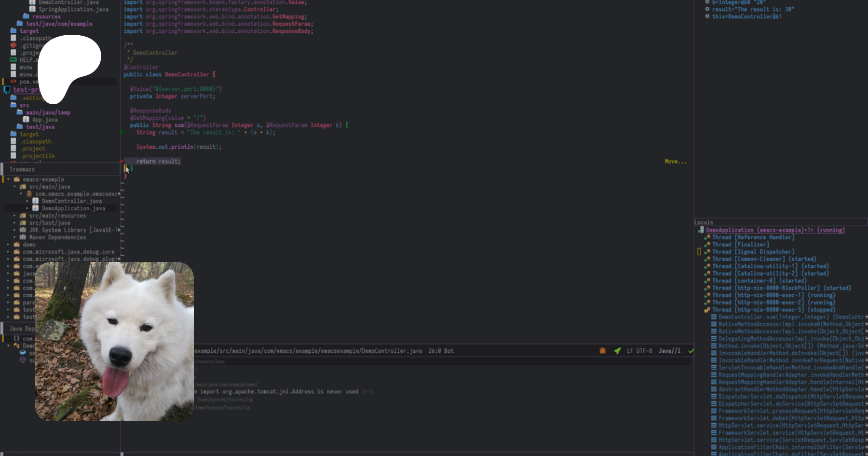Click the Java//1 major mode indicator

click(x=669, y=351)
